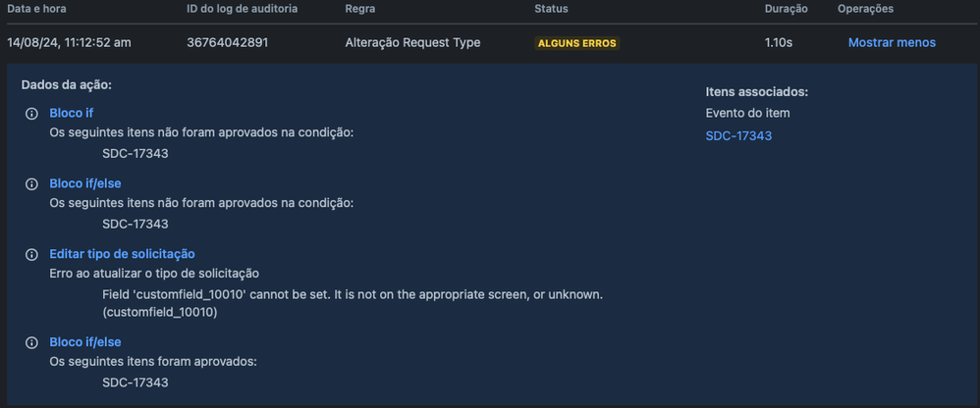Click ID do log de auditoria header

[x=242, y=9]
